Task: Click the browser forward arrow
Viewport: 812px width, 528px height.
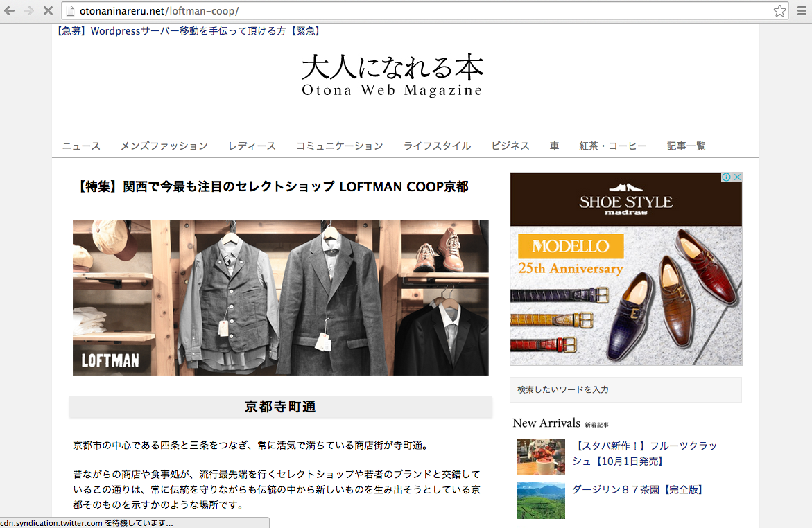Action: pos(29,11)
